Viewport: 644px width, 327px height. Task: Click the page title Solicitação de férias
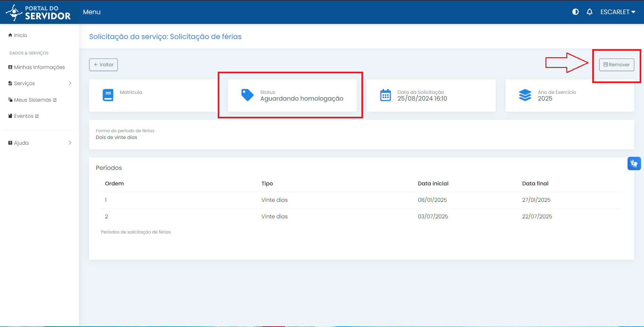(165, 36)
